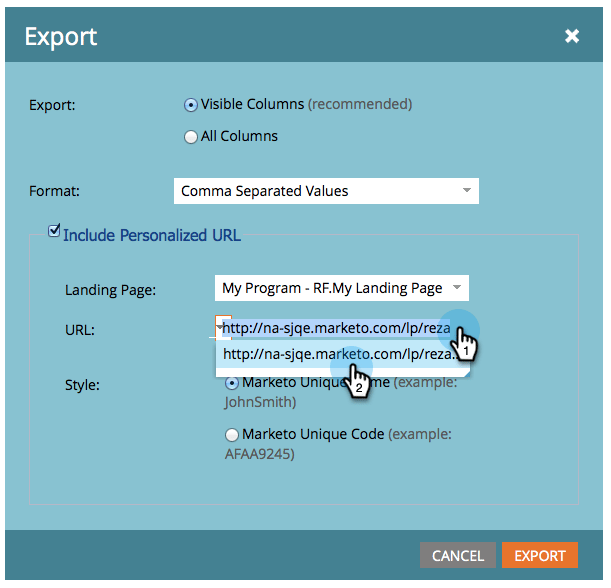The image size is (611, 588).
Task: Click the Format: label
Action: [54, 191]
